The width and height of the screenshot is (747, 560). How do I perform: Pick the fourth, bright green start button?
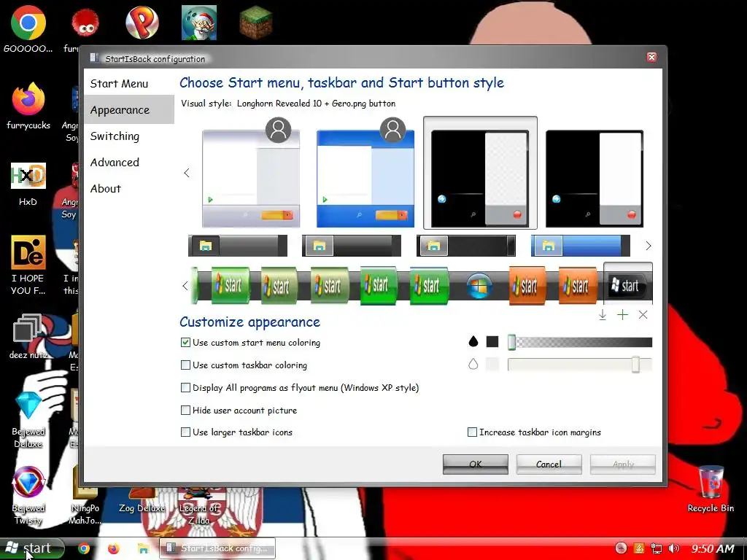[x=379, y=286]
